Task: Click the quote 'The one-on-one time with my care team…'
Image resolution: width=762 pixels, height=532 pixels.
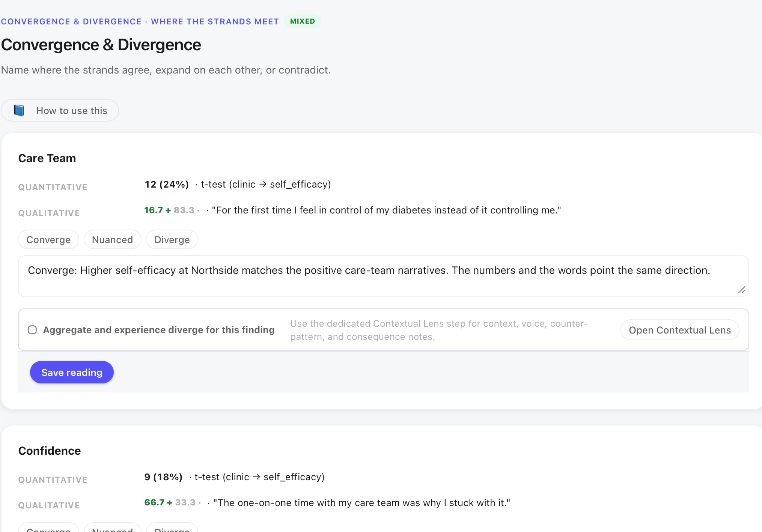Action: (x=362, y=503)
